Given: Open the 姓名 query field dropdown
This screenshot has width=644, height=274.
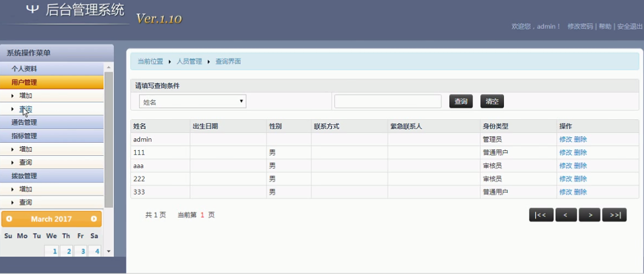Looking at the screenshot, I should [x=193, y=102].
